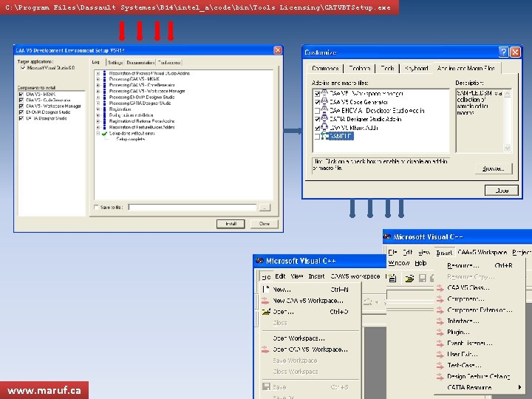This screenshot has width=532, height=399.
Task: Toggle CATIA Designer Studio component checkbox
Action: pyautogui.click(x=21, y=118)
